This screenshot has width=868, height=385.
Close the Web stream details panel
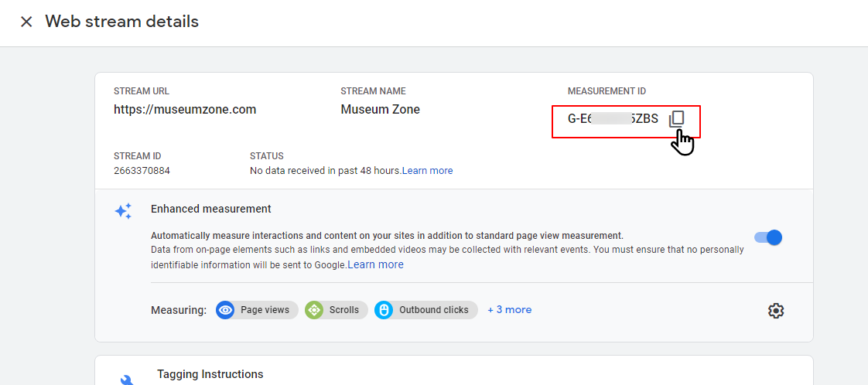26,22
